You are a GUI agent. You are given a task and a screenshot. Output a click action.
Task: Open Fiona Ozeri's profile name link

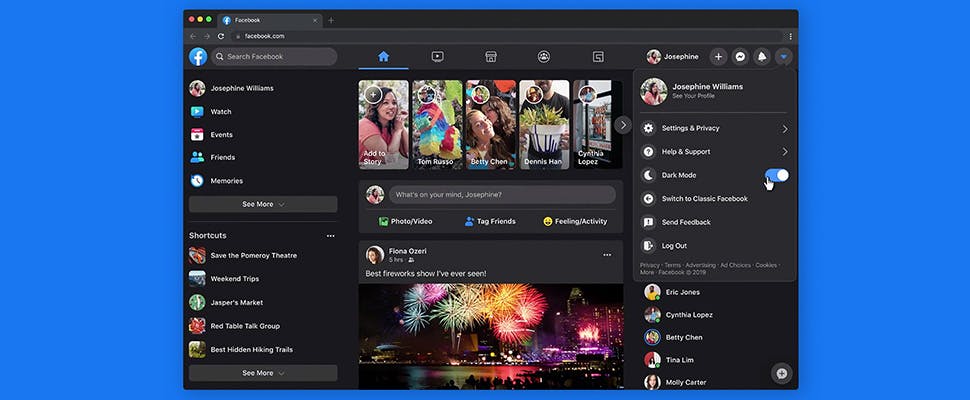click(x=407, y=251)
